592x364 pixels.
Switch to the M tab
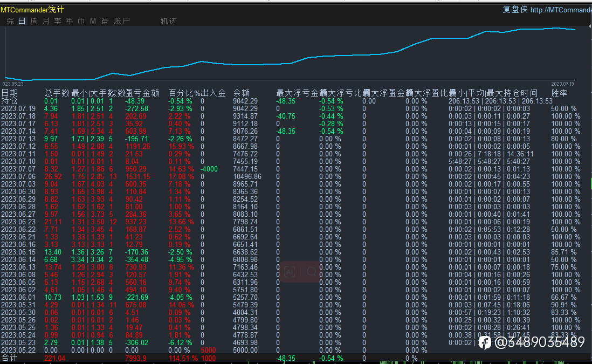pos(93,21)
